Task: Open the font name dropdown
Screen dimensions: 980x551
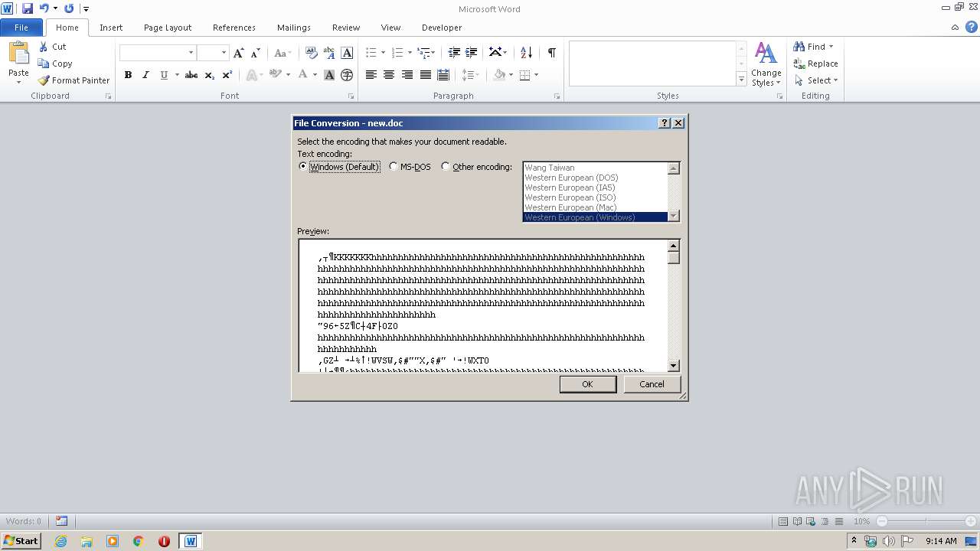Action: pos(191,53)
